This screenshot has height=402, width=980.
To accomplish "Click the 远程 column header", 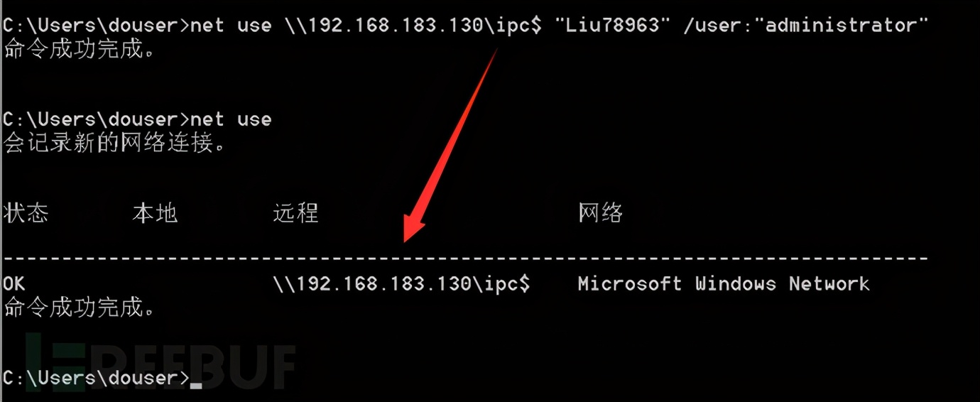I will click(295, 212).
